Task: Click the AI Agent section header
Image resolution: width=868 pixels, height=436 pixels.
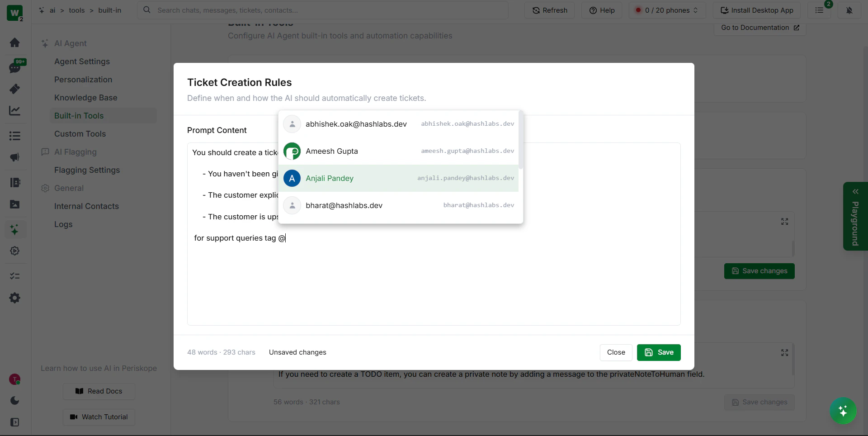Action: [x=70, y=43]
